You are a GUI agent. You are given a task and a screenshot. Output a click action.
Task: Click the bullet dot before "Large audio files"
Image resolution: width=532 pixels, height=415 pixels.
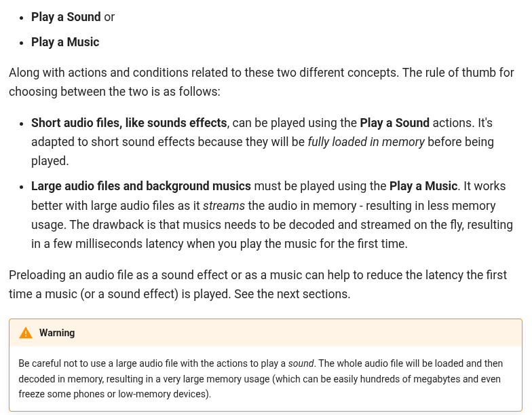[22, 187]
